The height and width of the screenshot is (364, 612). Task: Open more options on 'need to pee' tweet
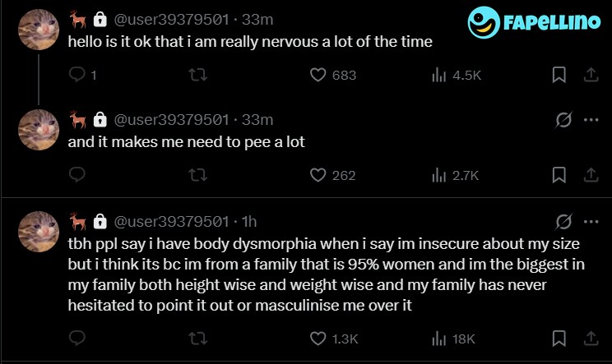tap(590, 120)
